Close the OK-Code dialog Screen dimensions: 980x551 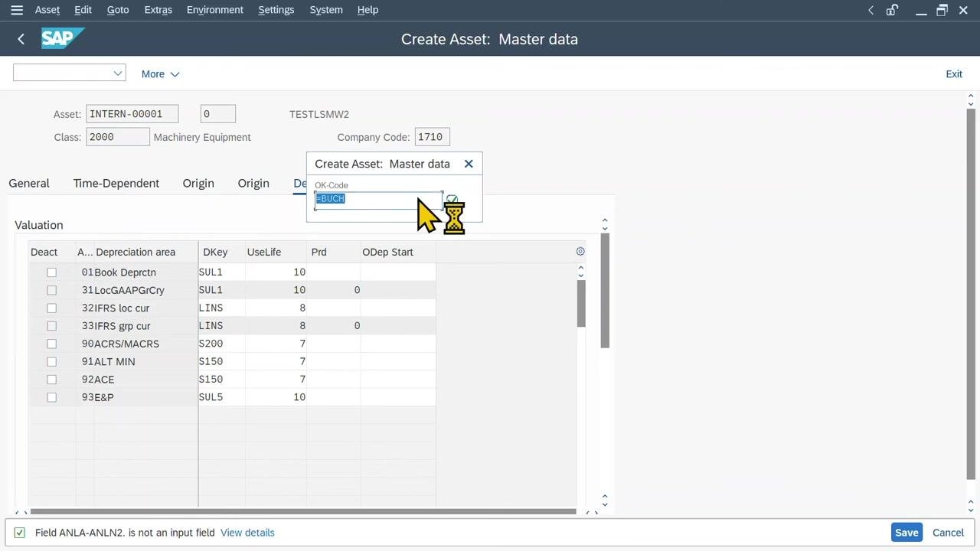[469, 164]
